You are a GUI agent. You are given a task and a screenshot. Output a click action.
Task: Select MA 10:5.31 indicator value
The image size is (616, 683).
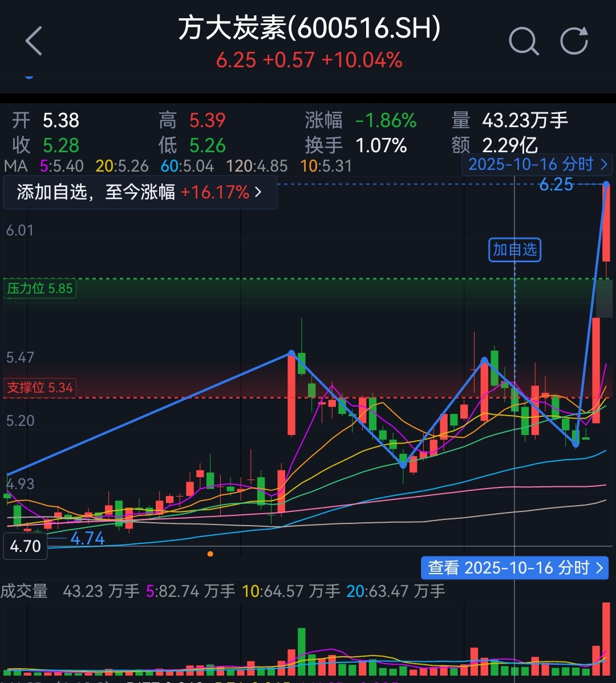pyautogui.click(x=326, y=166)
